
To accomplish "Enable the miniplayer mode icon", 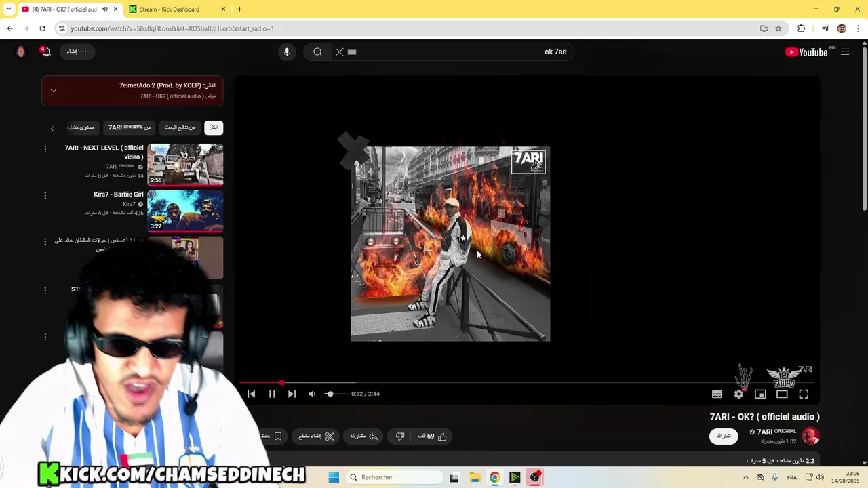I will click(760, 394).
